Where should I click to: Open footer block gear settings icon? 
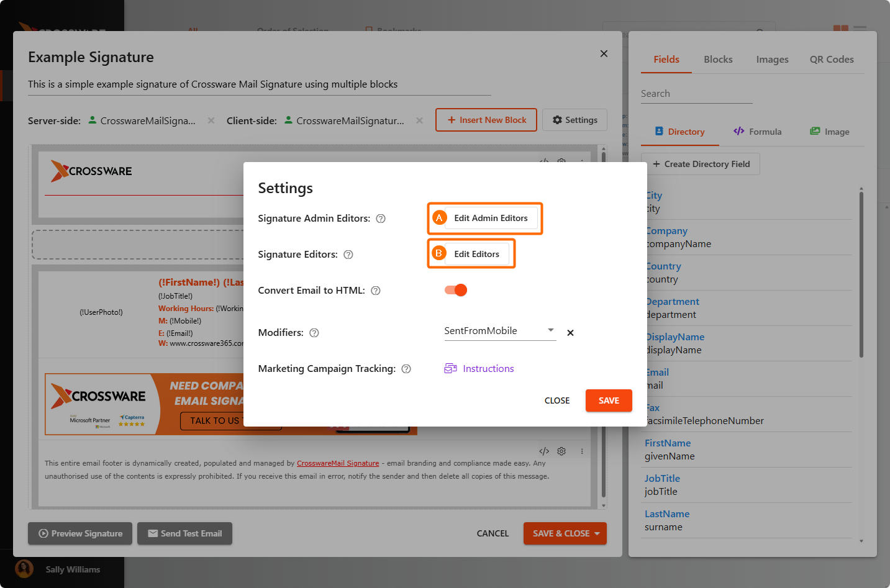point(561,451)
